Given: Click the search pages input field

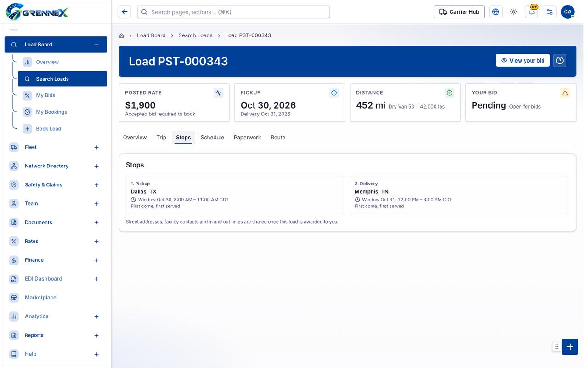Looking at the screenshot, I should click(x=233, y=12).
